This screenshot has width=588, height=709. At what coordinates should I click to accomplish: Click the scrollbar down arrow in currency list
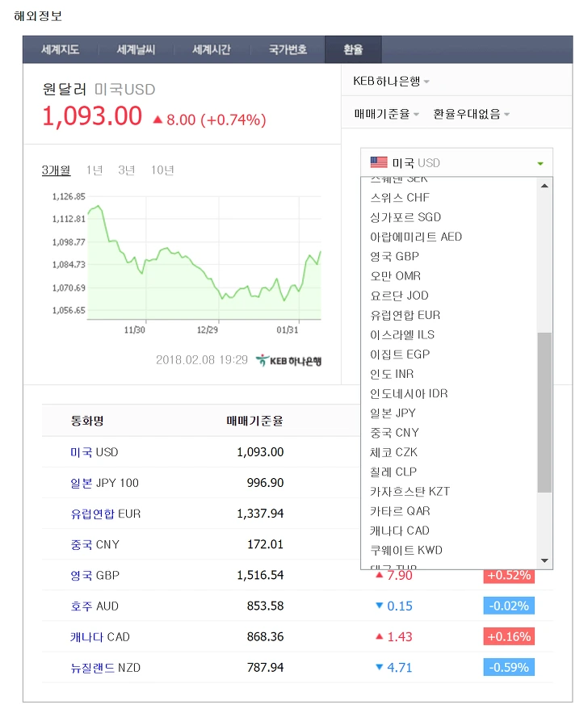[x=544, y=560]
